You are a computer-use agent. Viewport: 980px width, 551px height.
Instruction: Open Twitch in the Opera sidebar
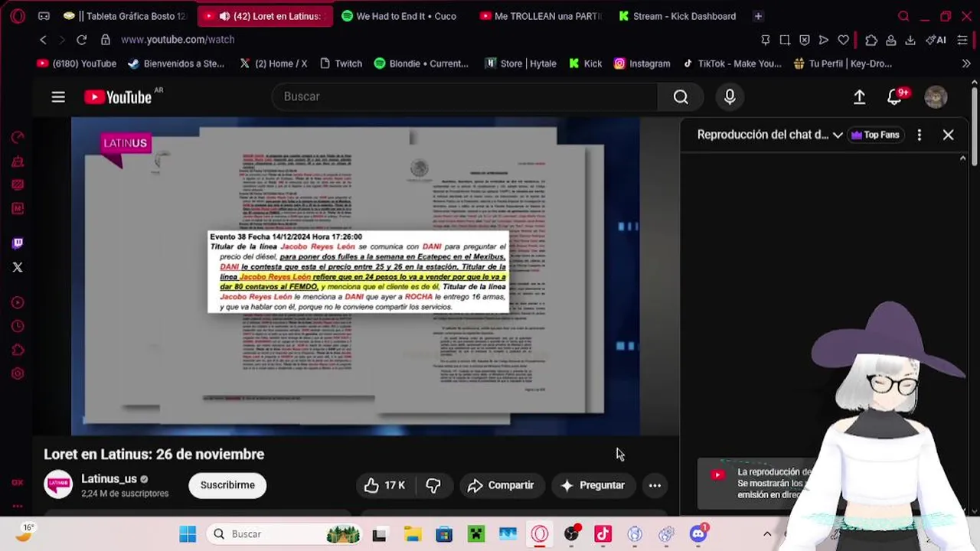[x=18, y=243]
